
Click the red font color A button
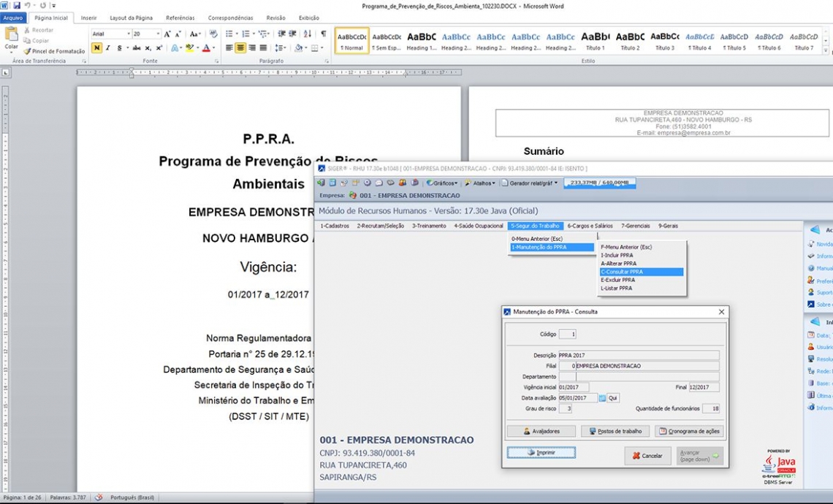pyautogui.click(x=206, y=47)
